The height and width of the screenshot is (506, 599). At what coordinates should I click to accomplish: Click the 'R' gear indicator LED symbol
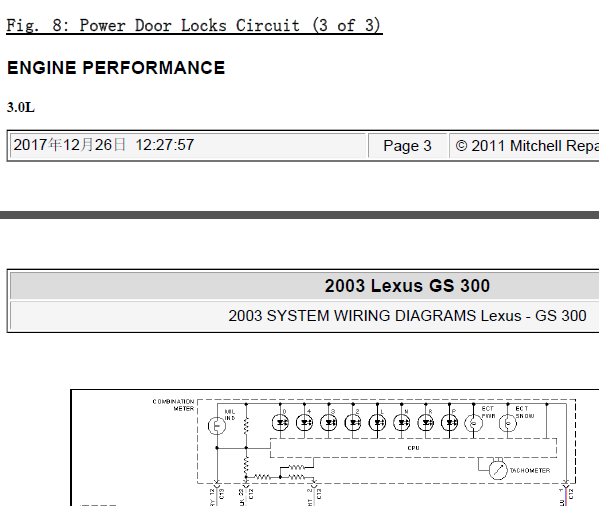(x=426, y=423)
